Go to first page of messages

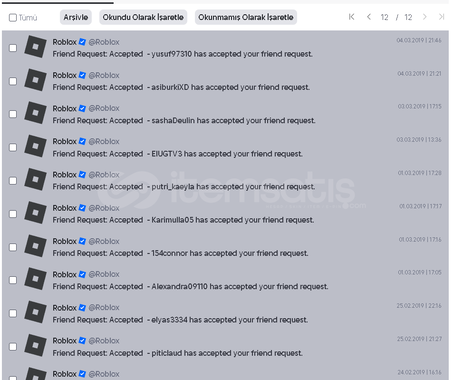point(351,17)
